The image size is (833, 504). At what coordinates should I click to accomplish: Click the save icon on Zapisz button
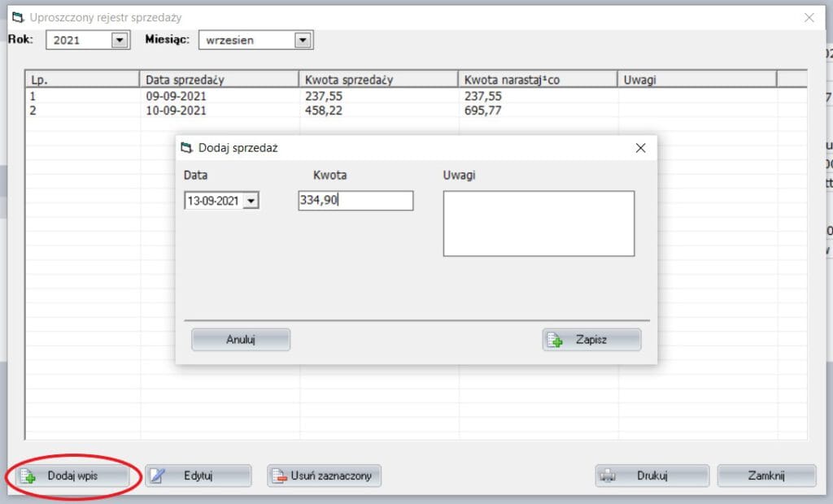coord(555,340)
